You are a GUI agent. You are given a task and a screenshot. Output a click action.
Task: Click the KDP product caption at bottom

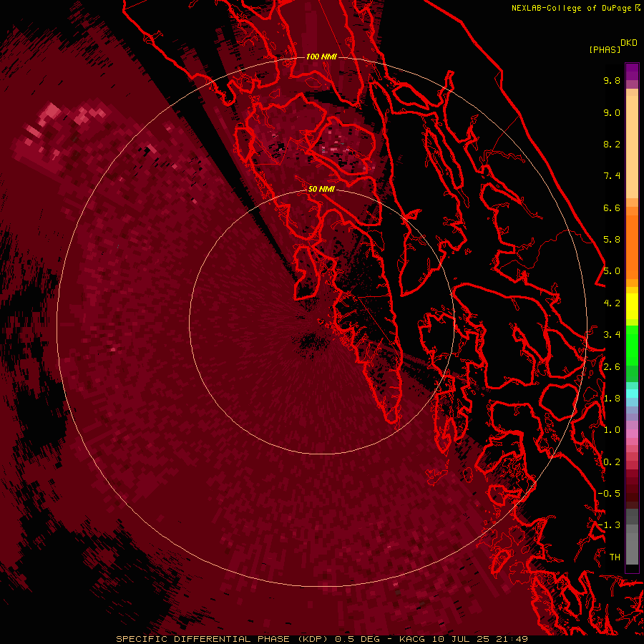coord(321,639)
